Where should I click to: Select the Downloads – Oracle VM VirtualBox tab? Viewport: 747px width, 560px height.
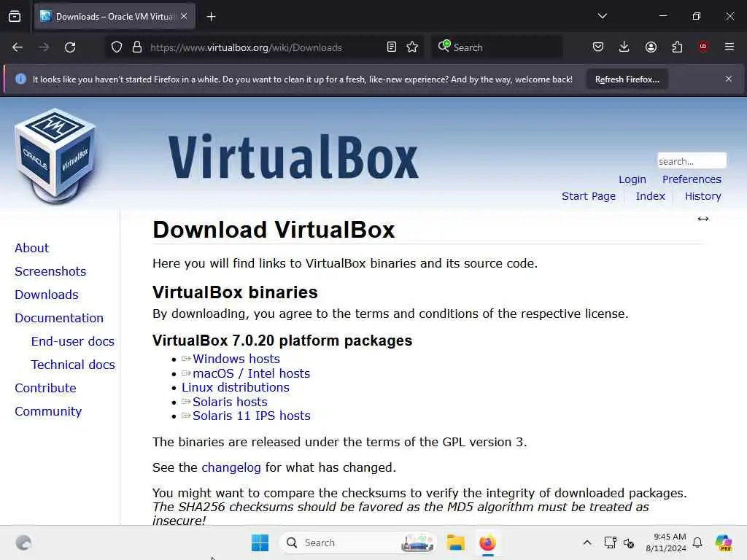[x=115, y=16]
